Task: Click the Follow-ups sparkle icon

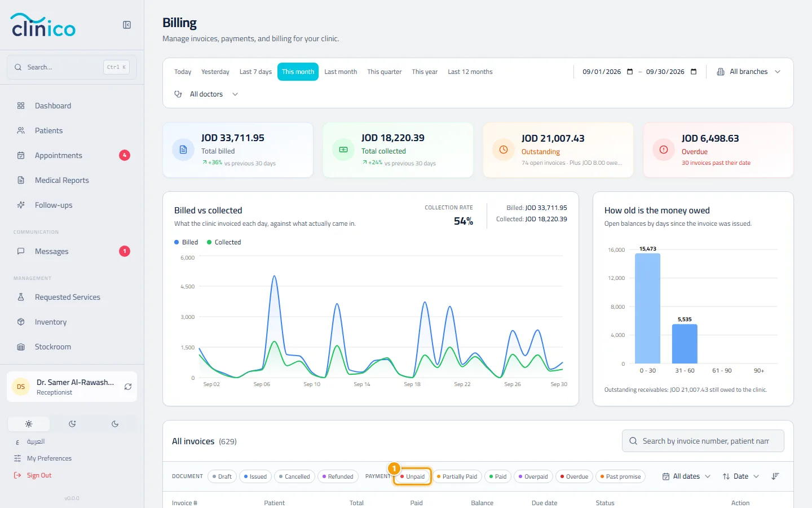Action: point(21,205)
